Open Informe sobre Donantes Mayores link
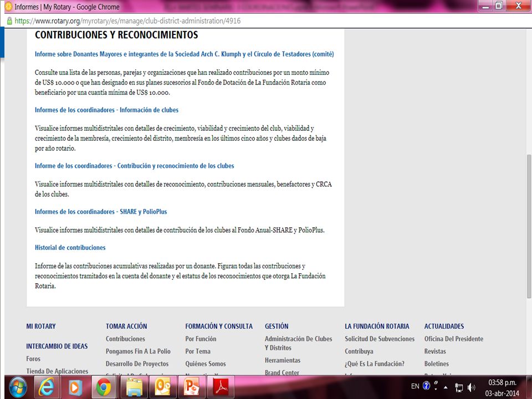532x399 pixels. (184, 54)
